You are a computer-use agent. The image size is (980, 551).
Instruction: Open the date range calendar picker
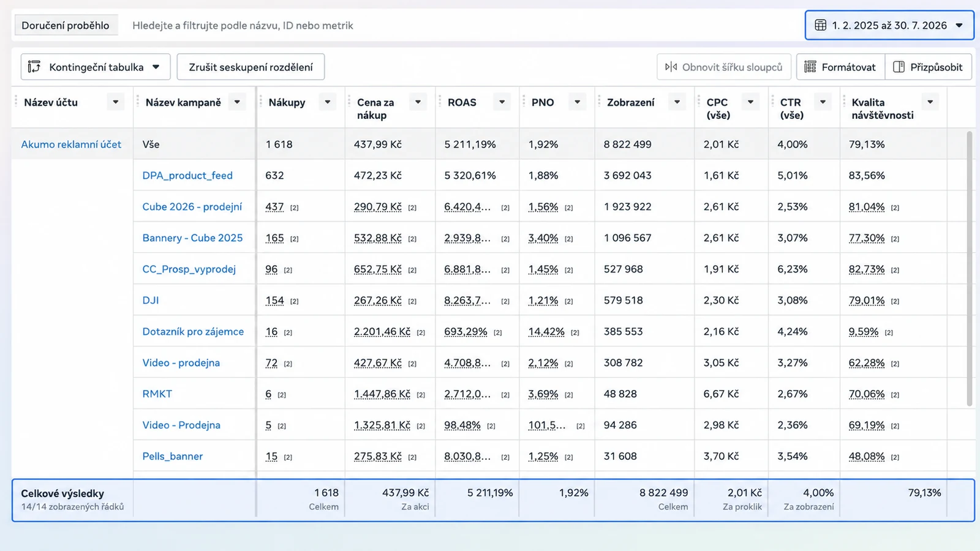pyautogui.click(x=889, y=25)
